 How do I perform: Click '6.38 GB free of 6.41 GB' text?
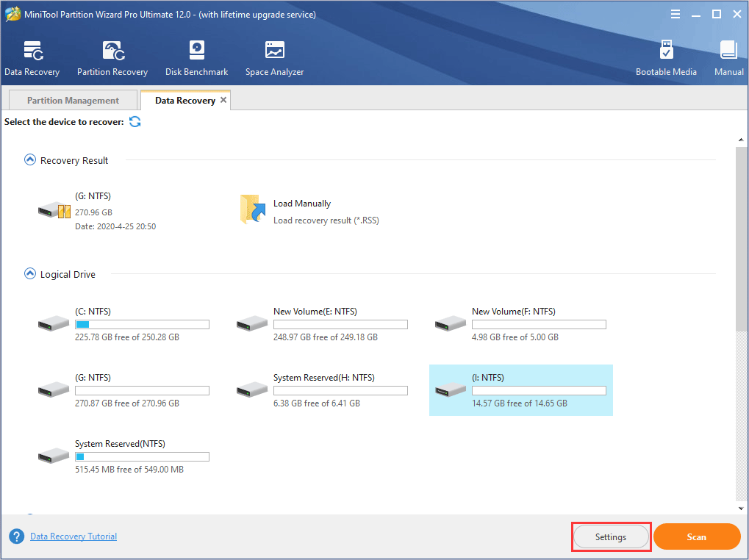[x=317, y=403]
